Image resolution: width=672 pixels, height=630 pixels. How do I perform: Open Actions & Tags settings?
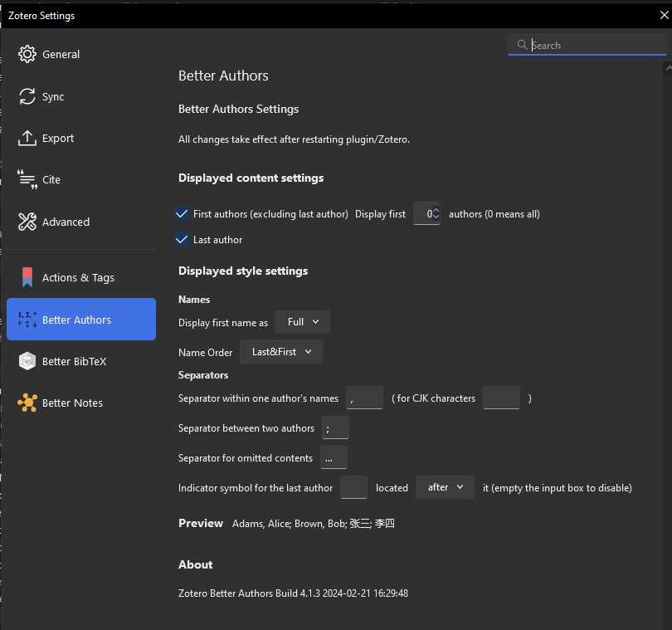pyautogui.click(x=81, y=277)
